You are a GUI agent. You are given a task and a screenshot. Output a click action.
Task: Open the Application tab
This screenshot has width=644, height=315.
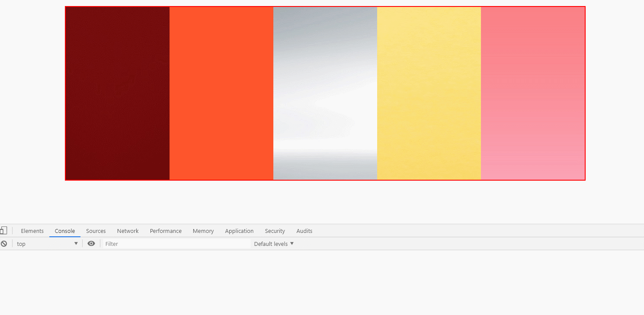(x=239, y=231)
